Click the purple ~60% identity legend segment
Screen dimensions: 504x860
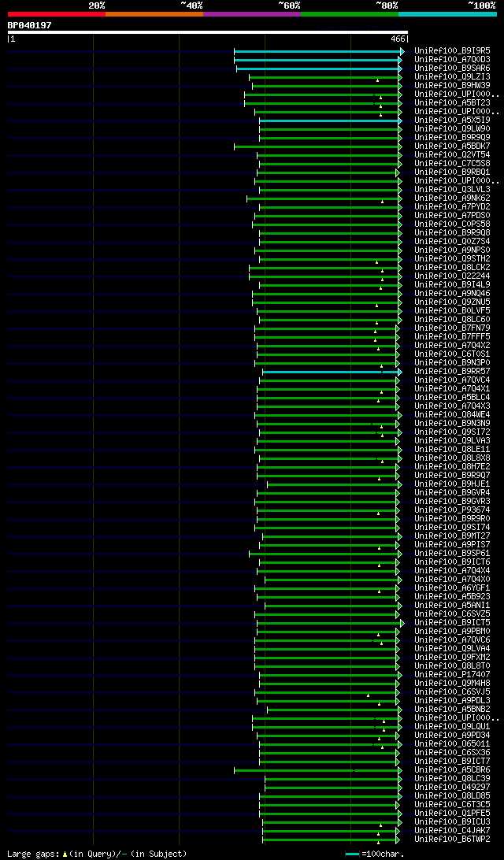click(252, 13)
